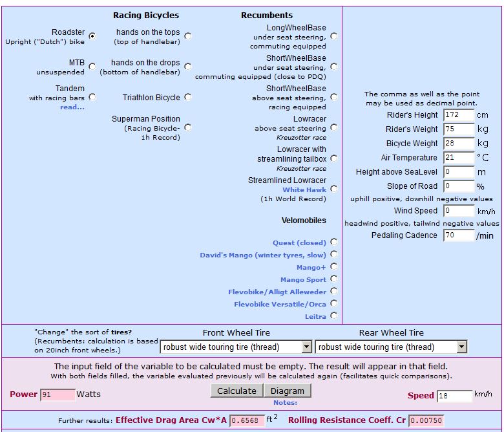The width and height of the screenshot is (504, 432).
Task: Open the White Hawk link
Action: pos(304,189)
